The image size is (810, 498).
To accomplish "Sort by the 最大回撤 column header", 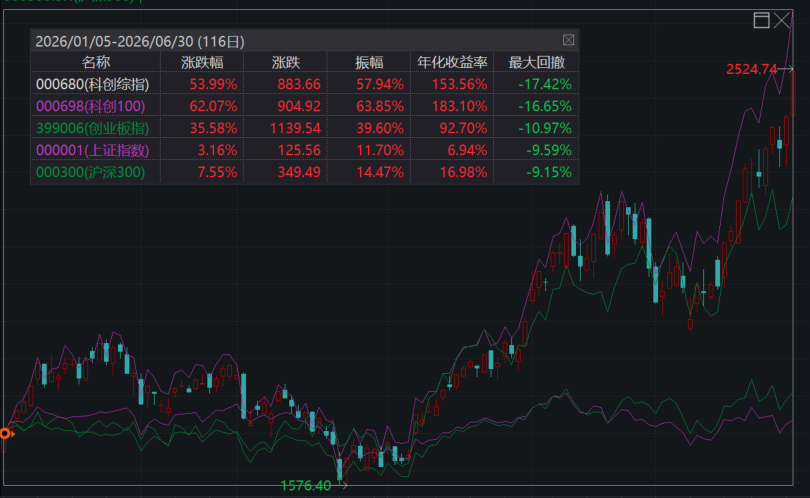I will [x=536, y=63].
